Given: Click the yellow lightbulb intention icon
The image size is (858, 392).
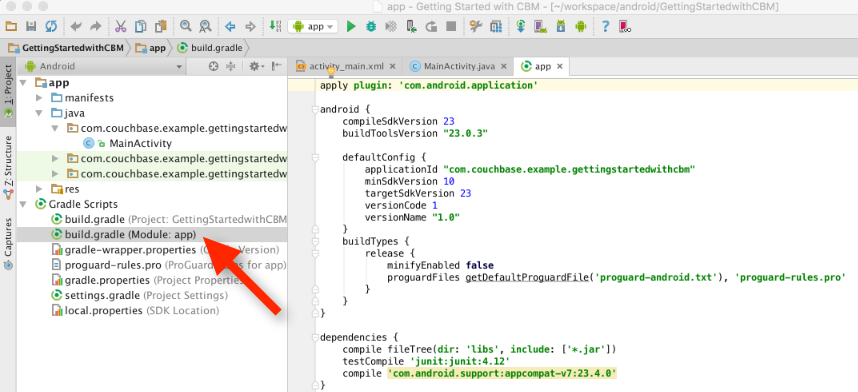Looking at the screenshot, I should point(331,71).
